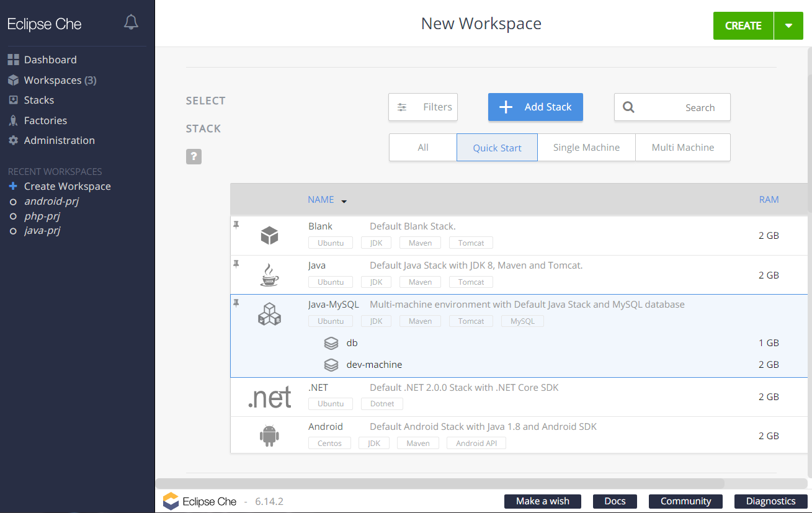Click the plus icon beside Create Workspace

(x=13, y=186)
